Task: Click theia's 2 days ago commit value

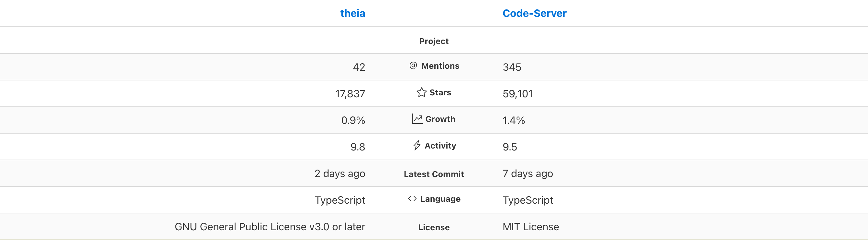Action: click(x=339, y=174)
